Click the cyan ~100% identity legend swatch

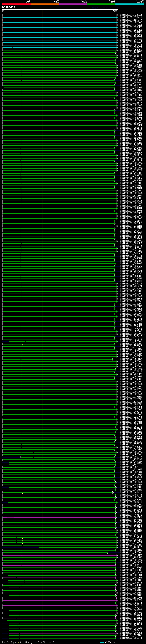[130, 4]
